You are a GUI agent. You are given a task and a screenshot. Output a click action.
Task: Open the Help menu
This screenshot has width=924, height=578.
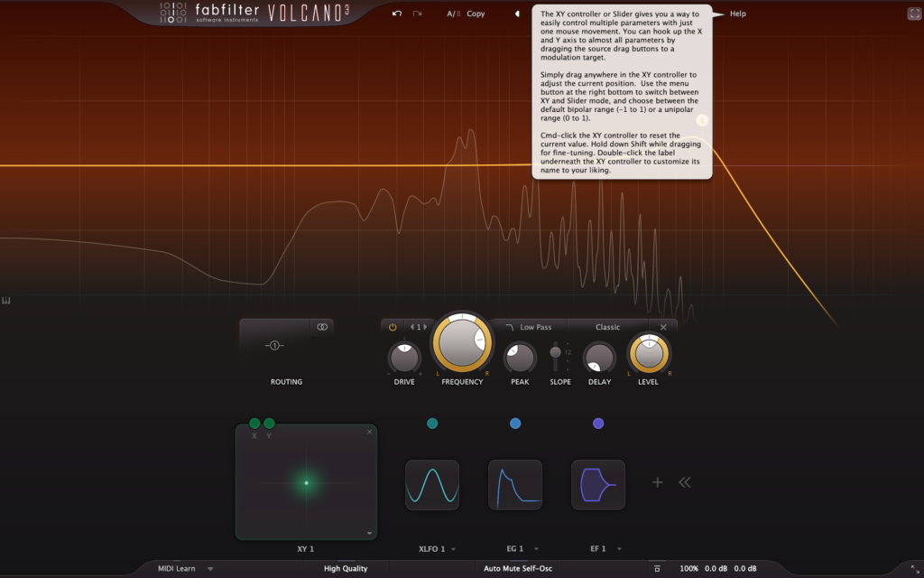(x=738, y=14)
